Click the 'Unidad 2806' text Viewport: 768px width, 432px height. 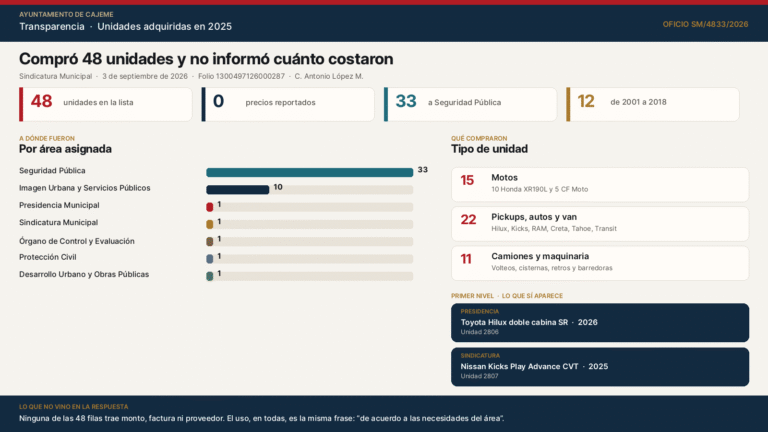[480, 332]
